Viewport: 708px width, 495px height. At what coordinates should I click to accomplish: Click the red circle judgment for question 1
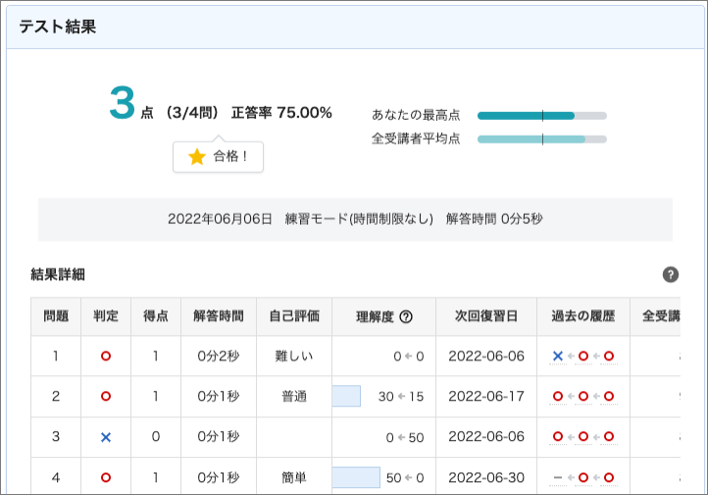106,356
